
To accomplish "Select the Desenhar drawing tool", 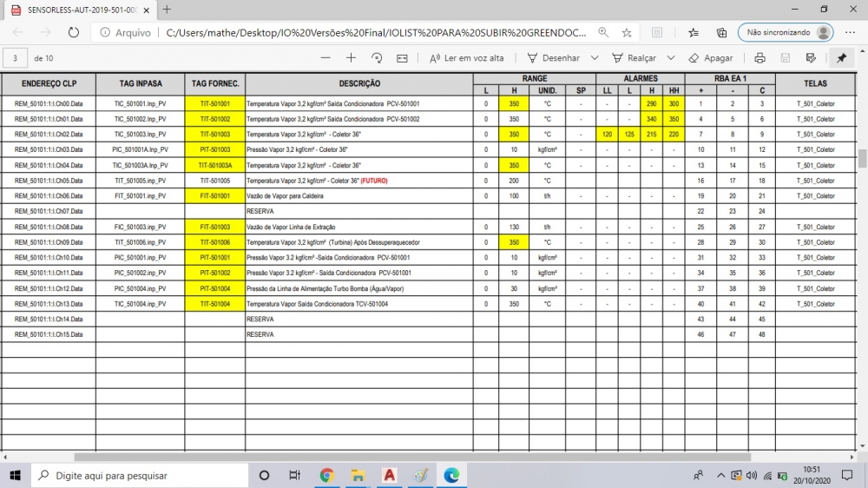I will pos(553,57).
